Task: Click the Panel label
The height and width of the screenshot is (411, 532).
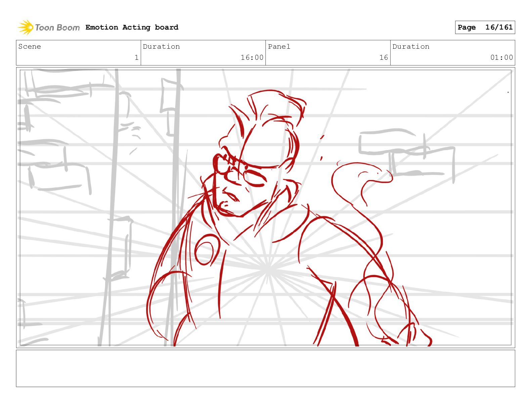Action: 279,46
